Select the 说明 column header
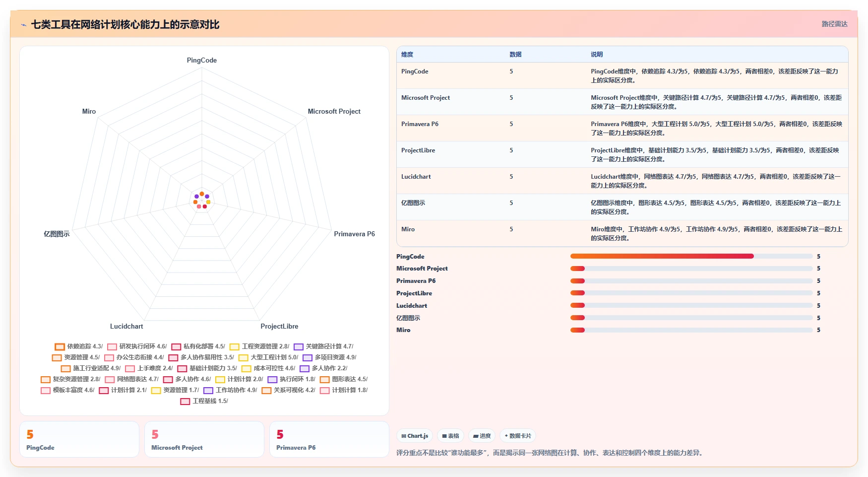 click(597, 55)
